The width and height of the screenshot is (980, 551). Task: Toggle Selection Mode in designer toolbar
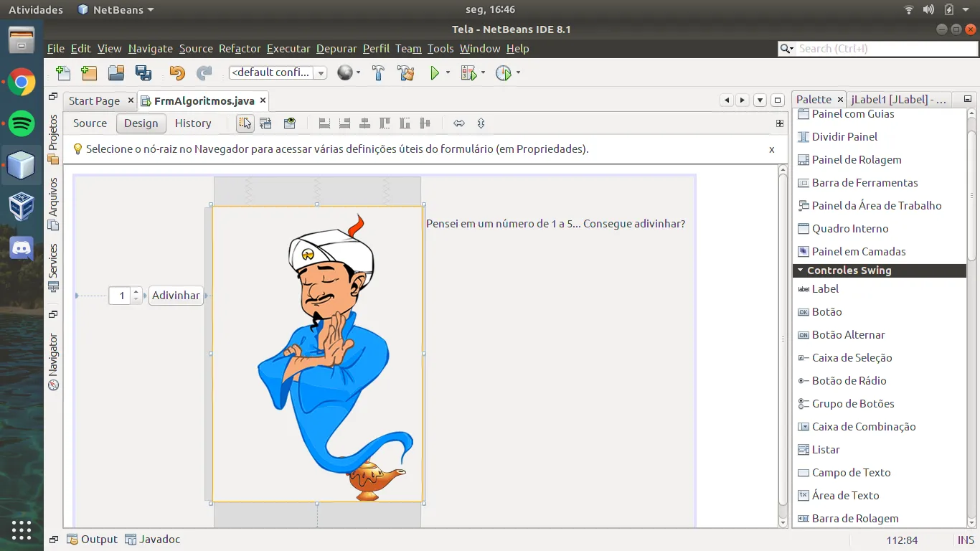245,123
